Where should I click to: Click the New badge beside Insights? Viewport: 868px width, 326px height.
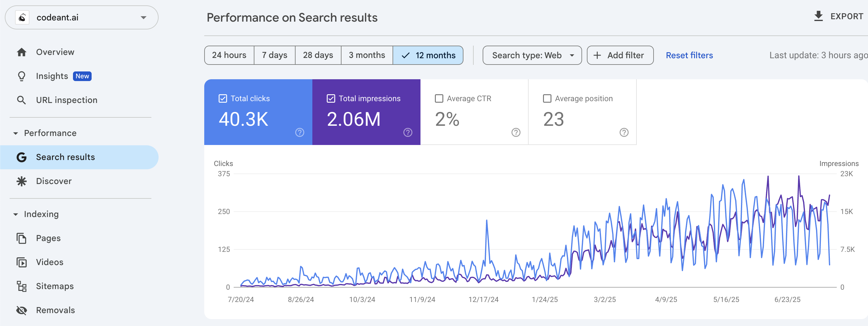82,76
